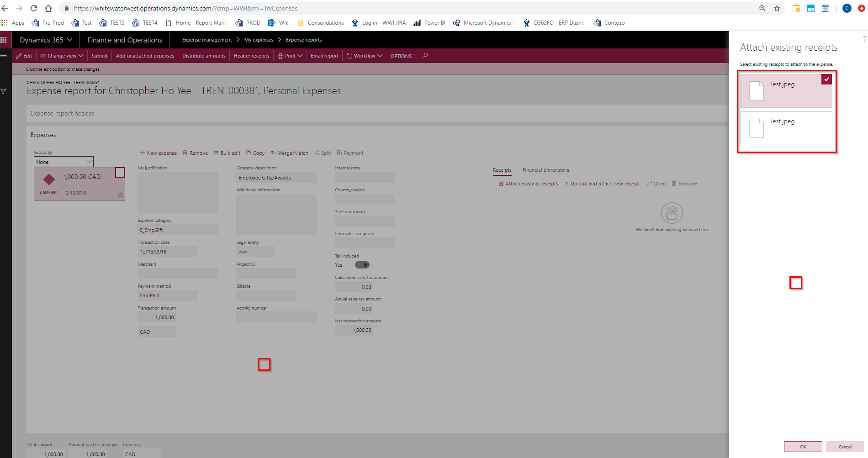868x458 pixels.
Task: Click the delete circle on the expense card
Action: (x=121, y=195)
